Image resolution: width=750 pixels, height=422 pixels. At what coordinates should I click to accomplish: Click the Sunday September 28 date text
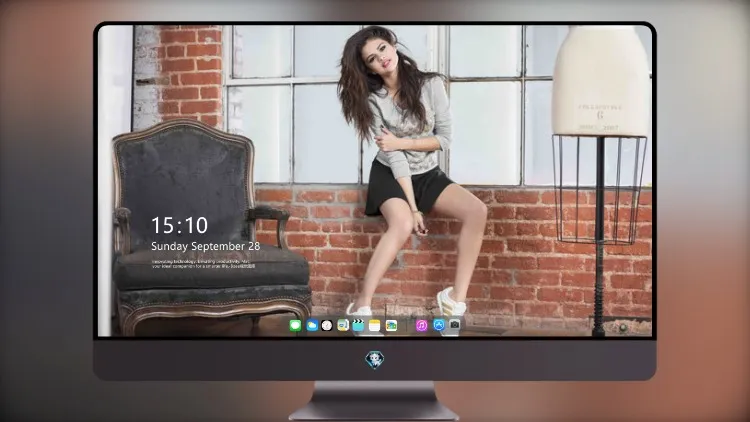[x=206, y=246]
